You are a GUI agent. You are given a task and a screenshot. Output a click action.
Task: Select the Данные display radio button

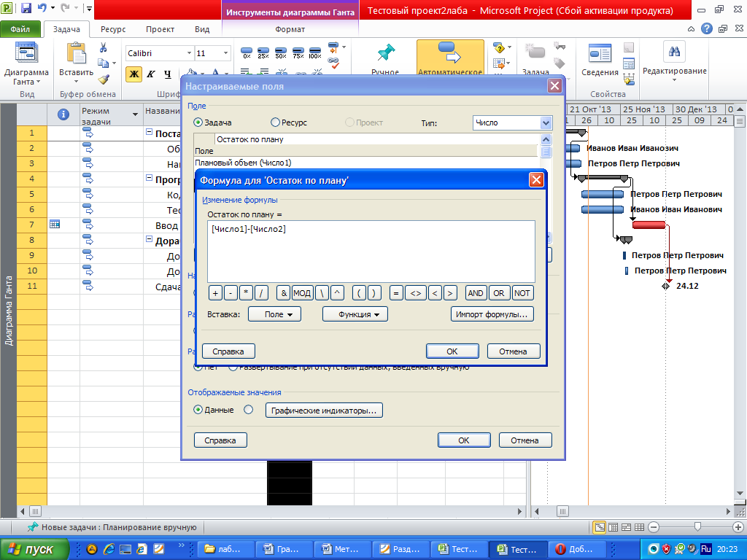coord(198,410)
